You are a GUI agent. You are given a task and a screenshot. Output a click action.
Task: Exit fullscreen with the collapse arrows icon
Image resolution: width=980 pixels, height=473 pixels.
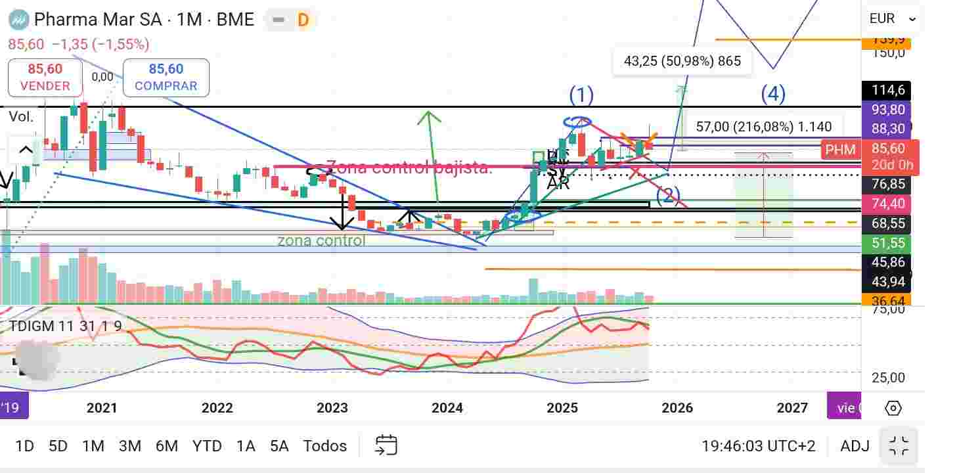(898, 445)
